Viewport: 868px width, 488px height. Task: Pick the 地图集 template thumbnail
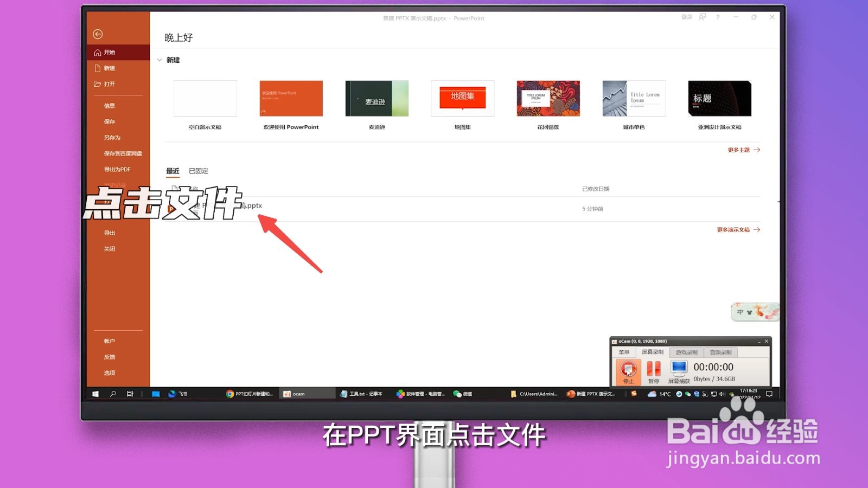pos(462,98)
